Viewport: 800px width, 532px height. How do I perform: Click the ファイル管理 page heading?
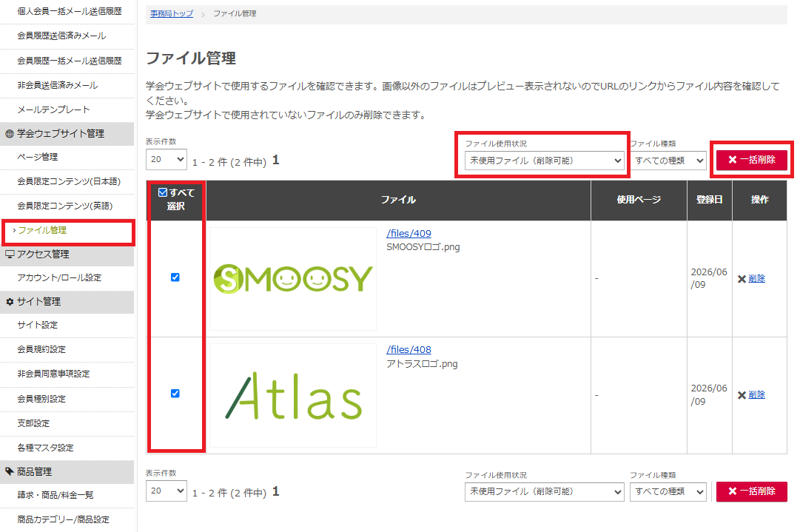(191, 58)
